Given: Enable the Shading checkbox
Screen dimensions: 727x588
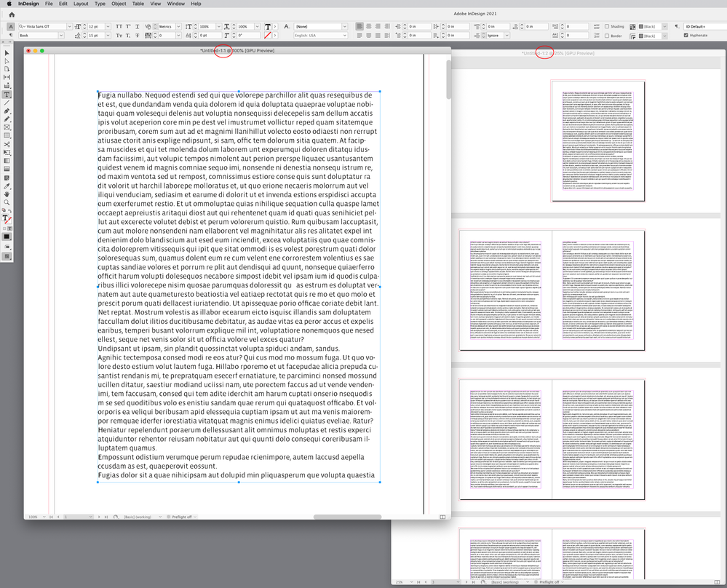Looking at the screenshot, I should [x=606, y=26].
